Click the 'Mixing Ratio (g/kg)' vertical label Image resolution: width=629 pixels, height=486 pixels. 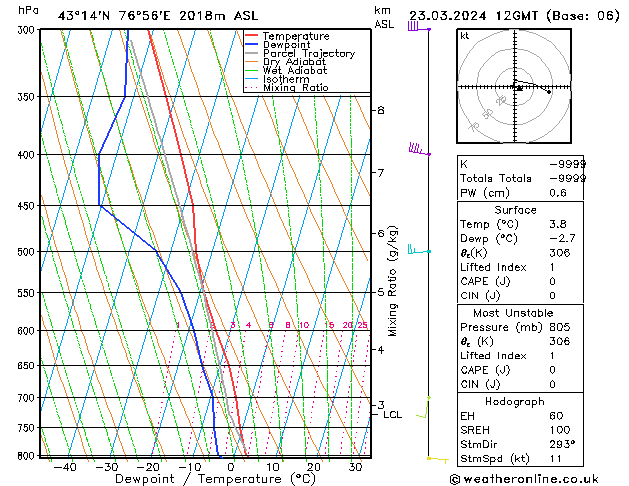[393, 281]
